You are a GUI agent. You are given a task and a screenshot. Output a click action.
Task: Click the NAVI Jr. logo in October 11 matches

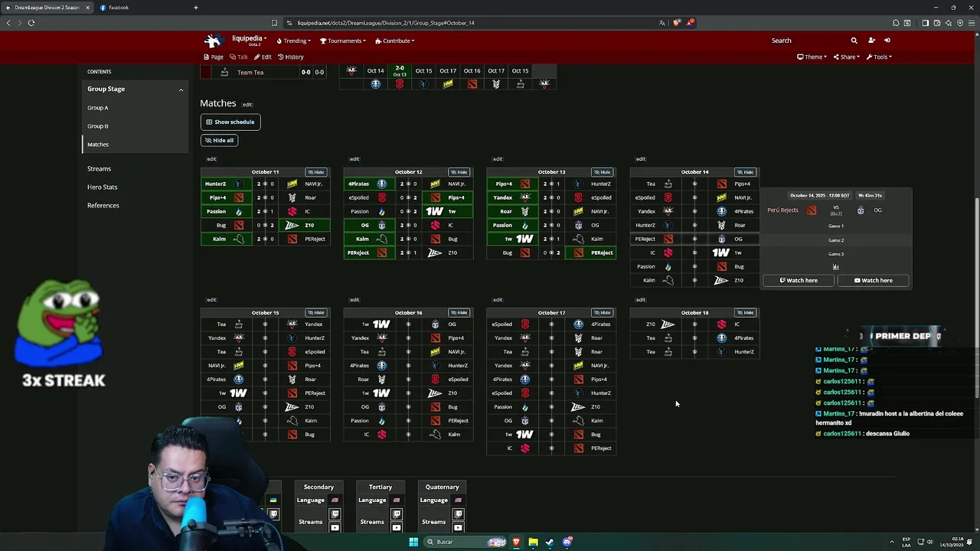click(x=292, y=184)
